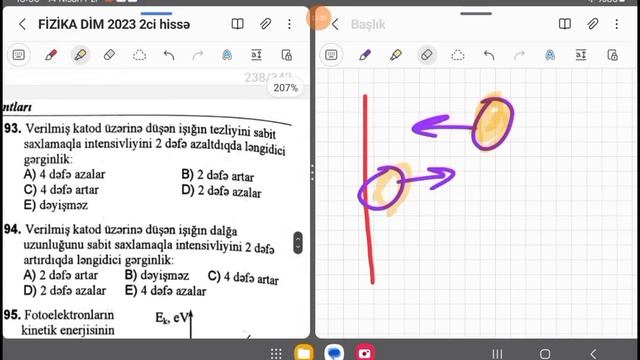Undo last stroke in right note
Image resolution: width=640 pixels, height=360 pixels.
coord(489,55)
